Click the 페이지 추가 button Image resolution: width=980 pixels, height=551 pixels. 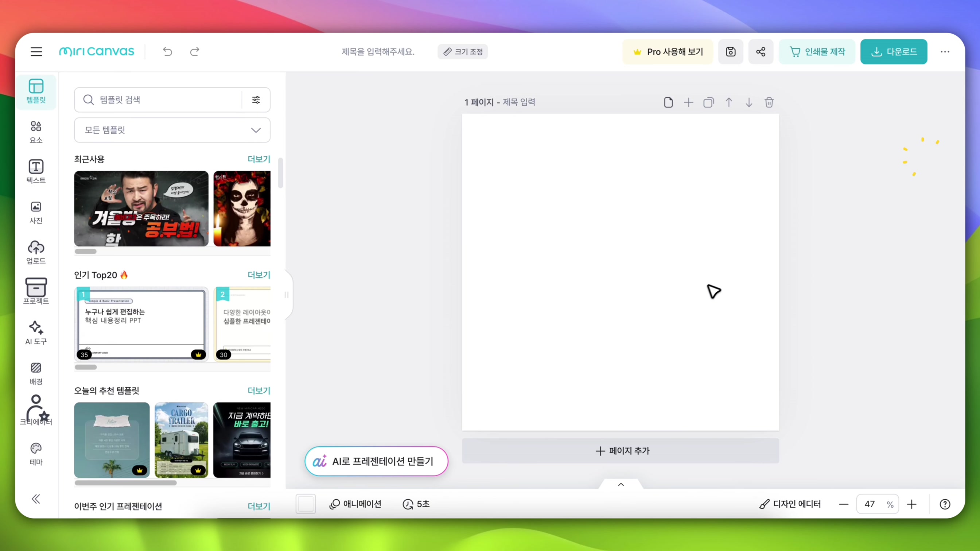[x=621, y=451]
